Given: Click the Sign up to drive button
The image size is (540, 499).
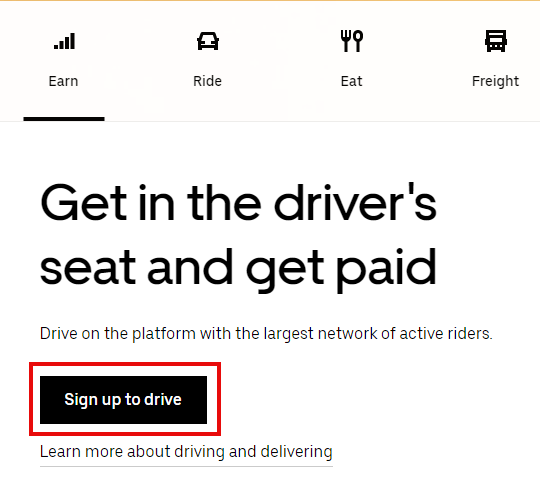Looking at the screenshot, I should click(123, 400).
